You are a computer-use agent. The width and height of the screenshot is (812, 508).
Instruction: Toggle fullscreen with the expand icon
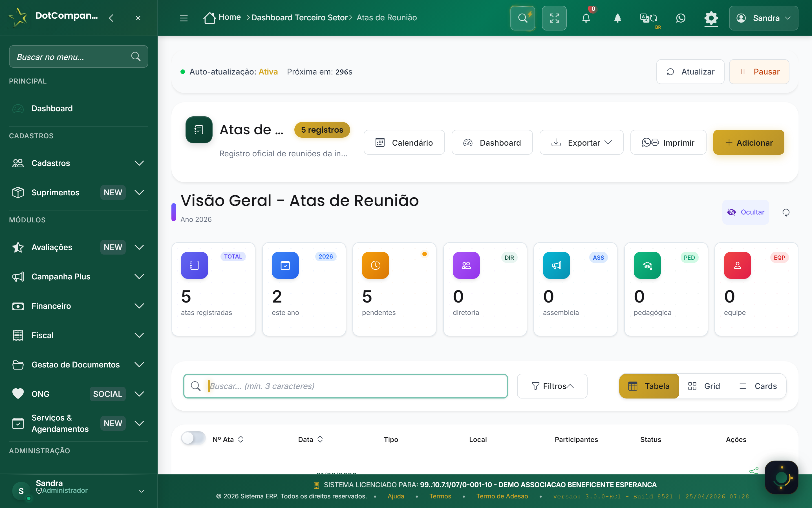click(554, 18)
